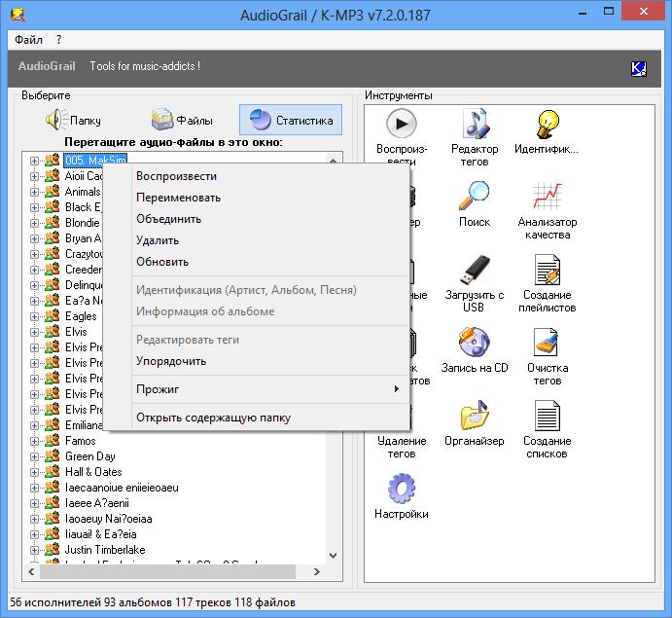The height and width of the screenshot is (618, 672).
Task: Click artist icon beside Famos
Action: coord(53,441)
